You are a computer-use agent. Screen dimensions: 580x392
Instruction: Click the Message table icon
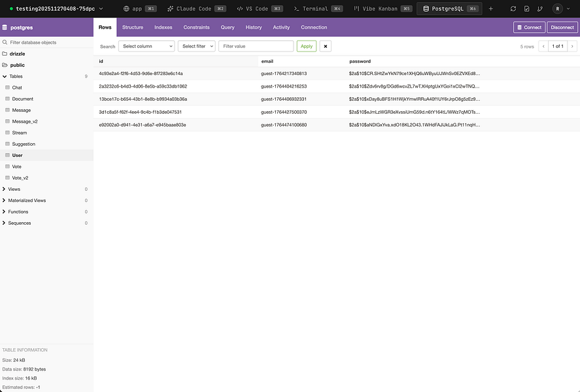click(x=7, y=110)
